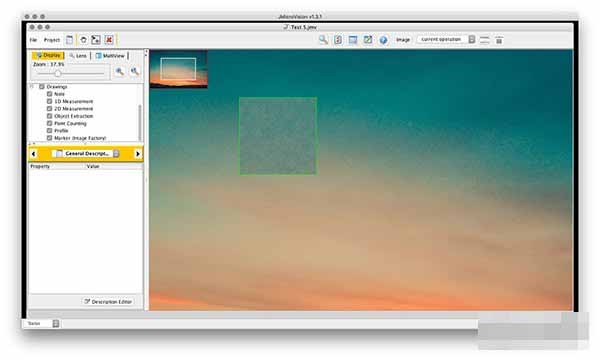The image size is (600, 360).
Task: Click the overview thumbnail of the sunset image
Action: [x=179, y=69]
